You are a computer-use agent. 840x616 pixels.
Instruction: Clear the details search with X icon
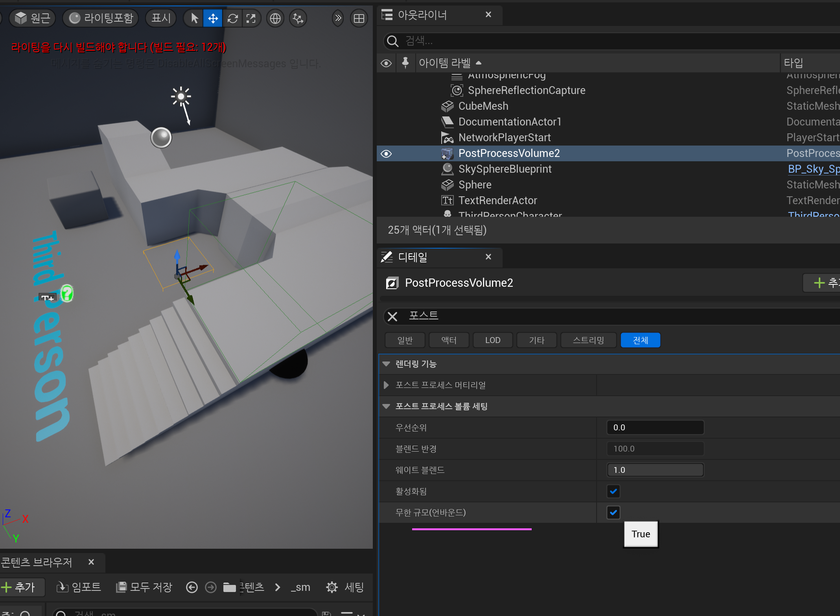coord(392,316)
